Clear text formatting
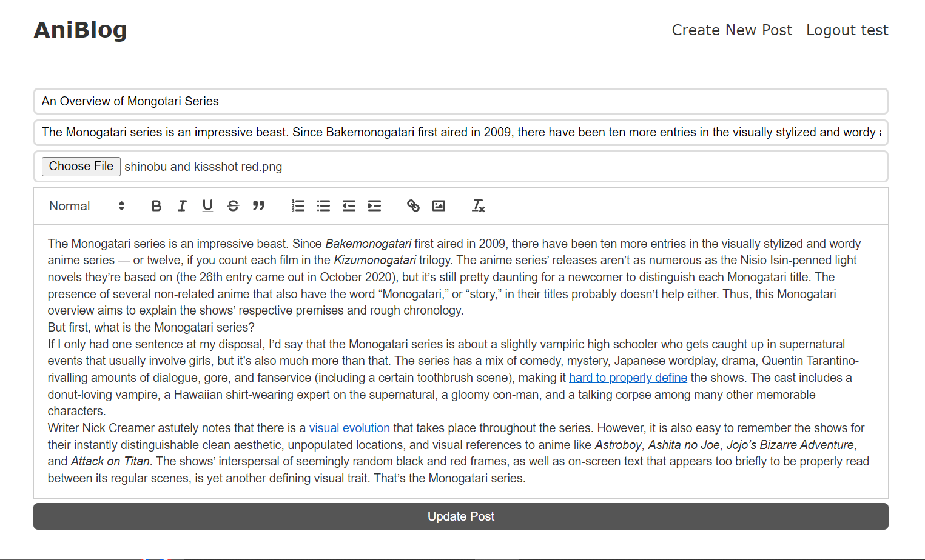This screenshot has height=560, width=925. point(479,206)
